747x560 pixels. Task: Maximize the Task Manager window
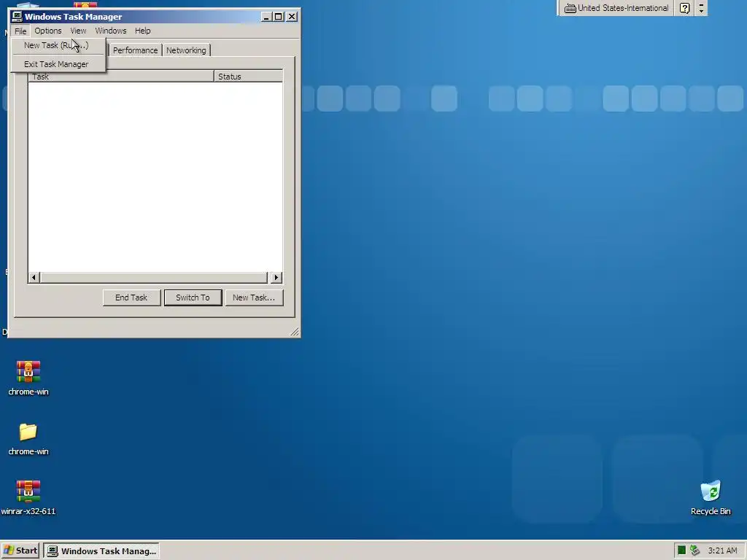tap(278, 17)
